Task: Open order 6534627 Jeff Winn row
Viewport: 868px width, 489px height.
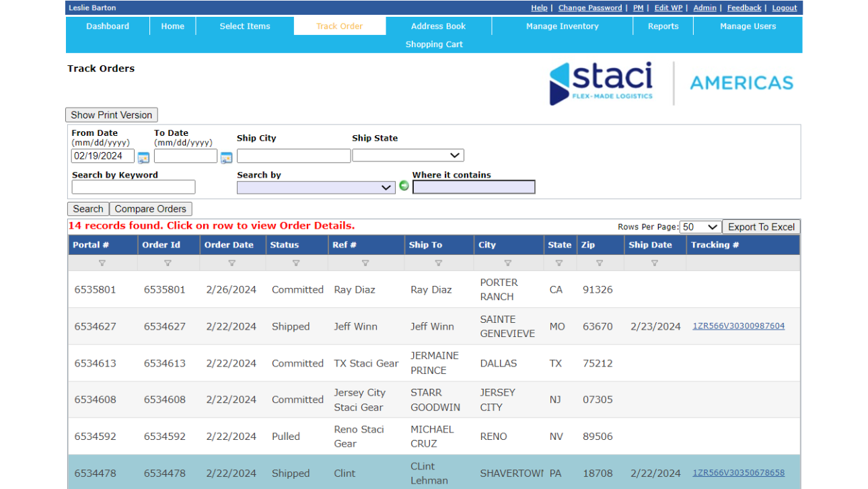Action: point(434,327)
